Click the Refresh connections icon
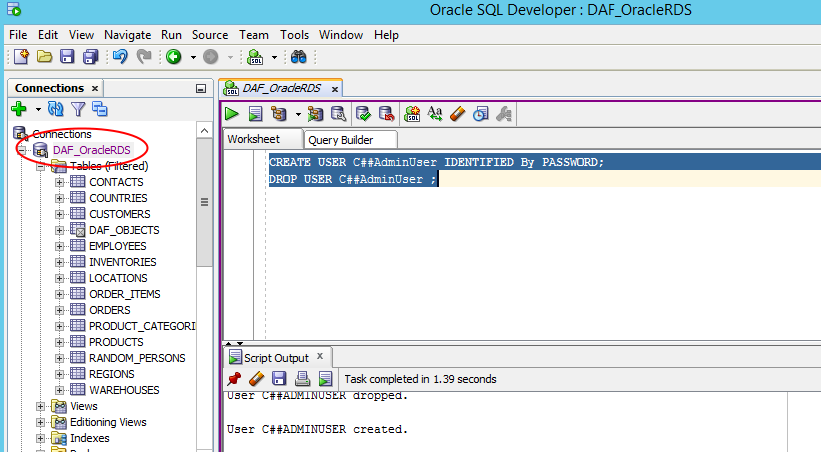Image resolution: width=821 pixels, height=452 pixels. pyautogui.click(x=56, y=109)
